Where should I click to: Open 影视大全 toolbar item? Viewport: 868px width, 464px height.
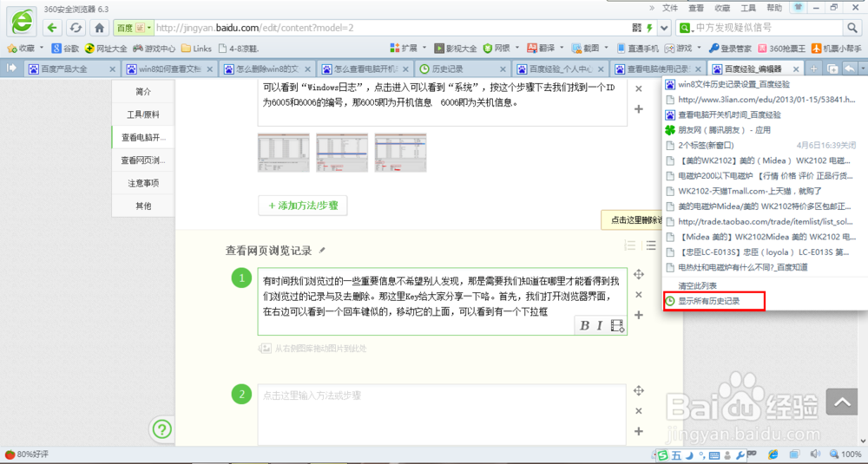coord(456,48)
